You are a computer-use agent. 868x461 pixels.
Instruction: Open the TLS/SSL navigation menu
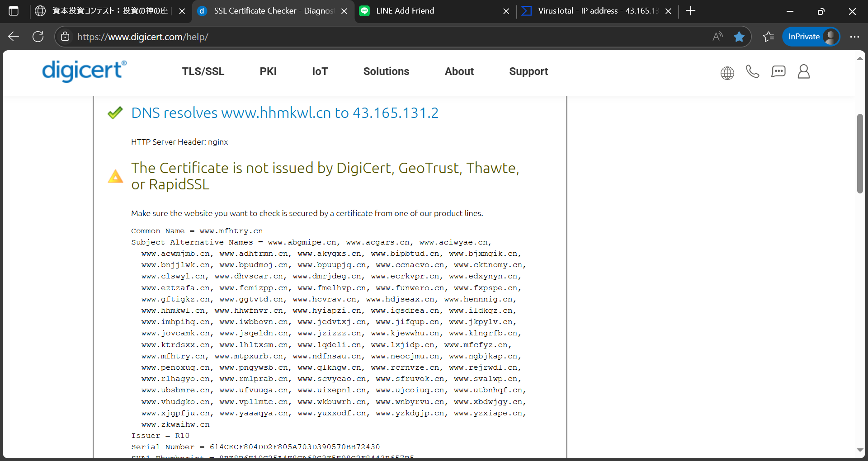pyautogui.click(x=203, y=71)
